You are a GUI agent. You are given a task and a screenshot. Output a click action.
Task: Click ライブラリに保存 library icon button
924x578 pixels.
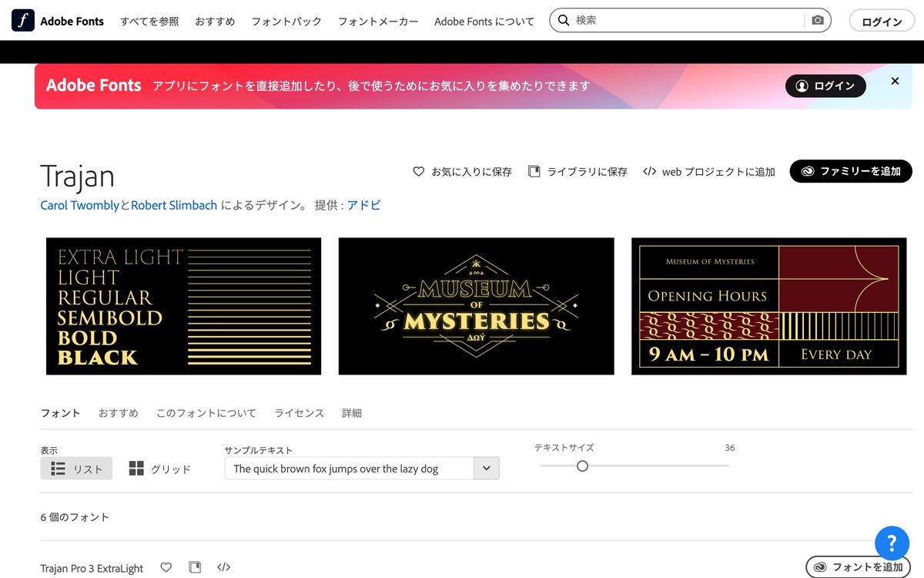[577, 172]
